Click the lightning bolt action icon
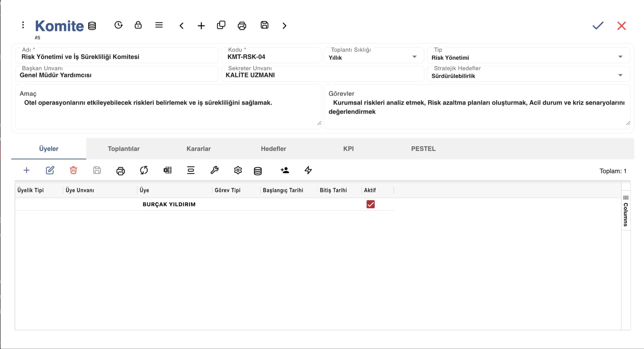The width and height of the screenshot is (644, 349). (308, 170)
